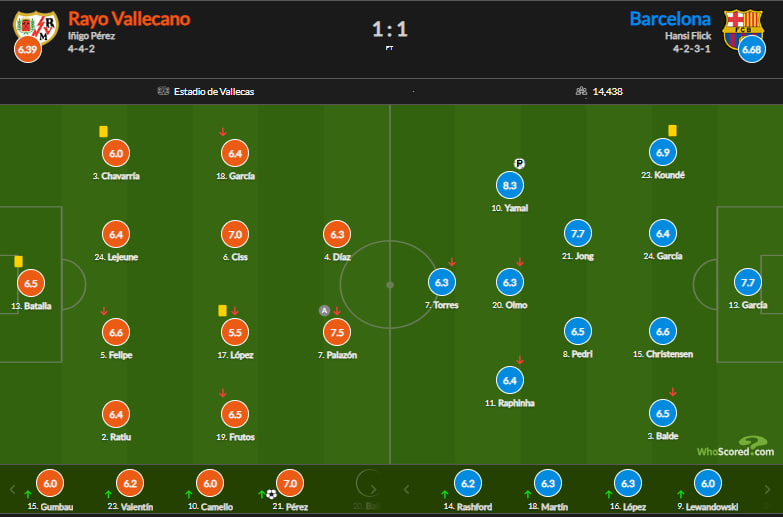The height and width of the screenshot is (517, 783).
Task: Open the Barcelona team name link
Action: 670,19
